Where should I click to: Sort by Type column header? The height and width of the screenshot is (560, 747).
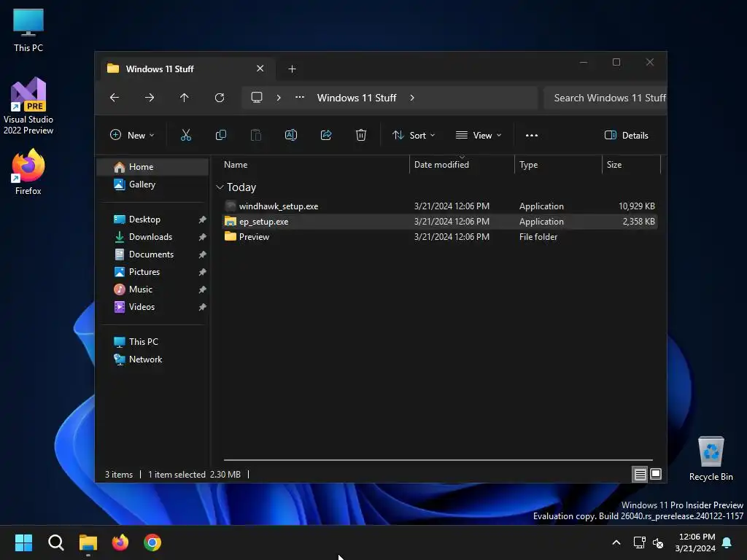pos(558,165)
